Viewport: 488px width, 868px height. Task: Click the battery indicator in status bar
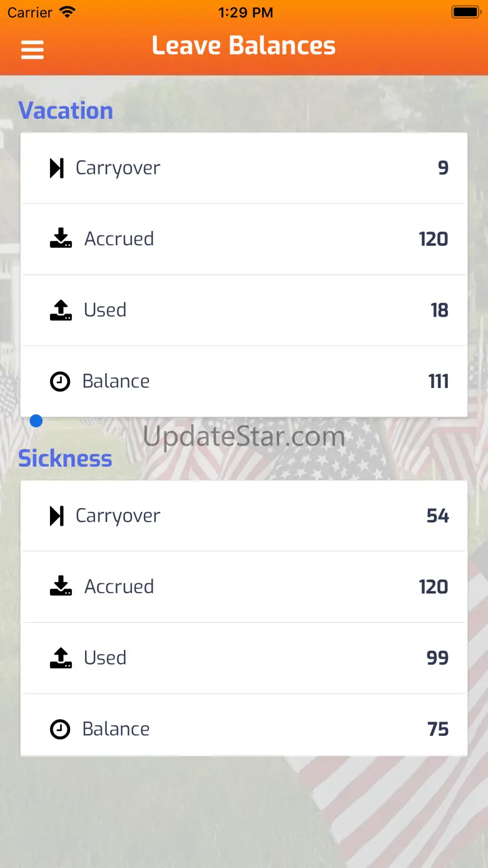(465, 12)
